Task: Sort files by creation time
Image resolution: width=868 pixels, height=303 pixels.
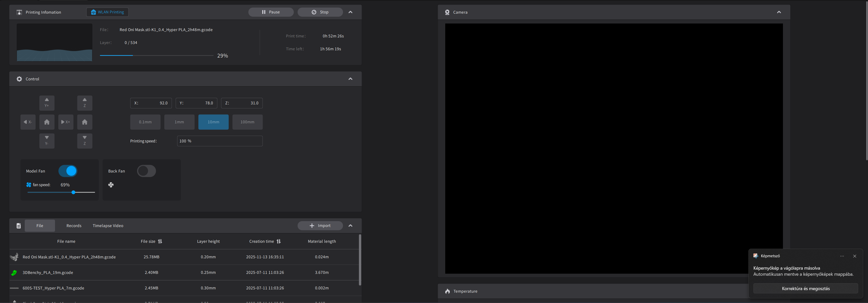Action: 279,241
